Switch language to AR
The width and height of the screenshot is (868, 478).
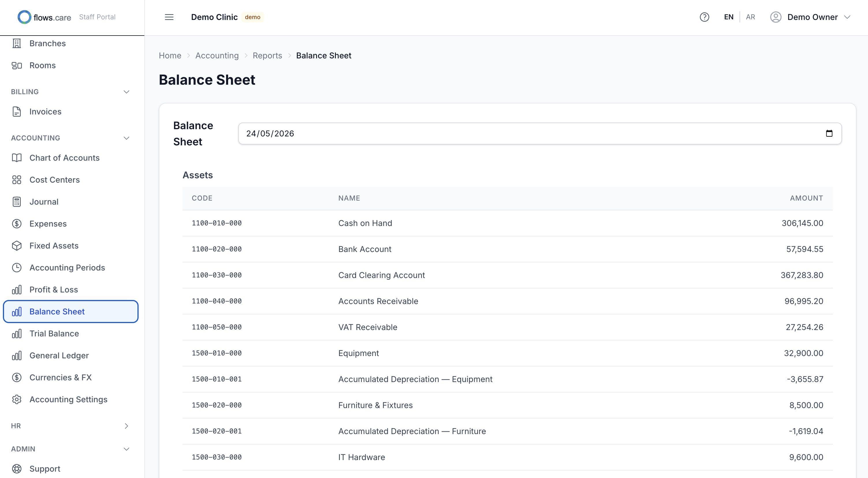tap(750, 17)
